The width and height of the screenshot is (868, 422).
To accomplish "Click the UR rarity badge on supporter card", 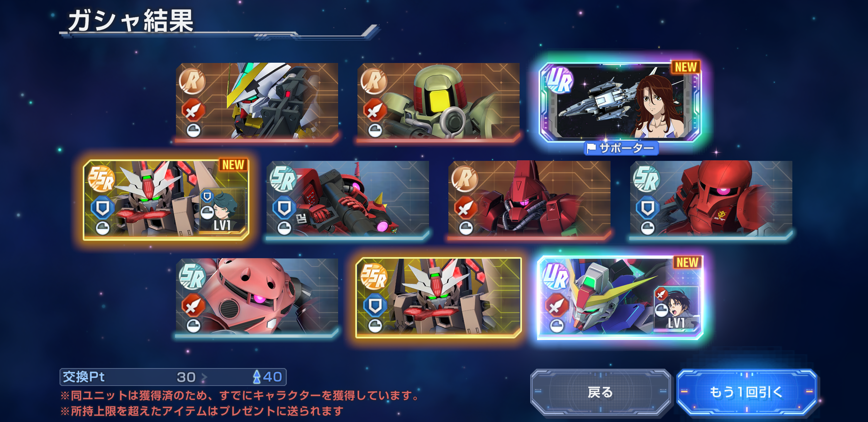I will [x=559, y=79].
